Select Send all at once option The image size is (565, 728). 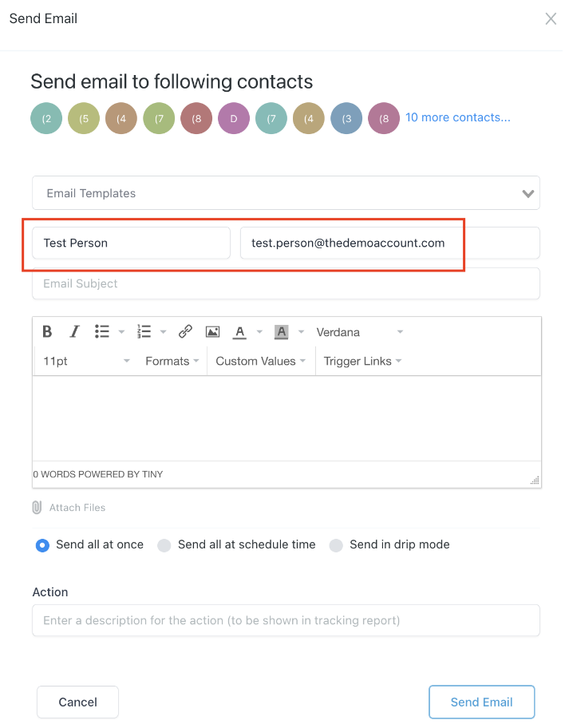[42, 545]
